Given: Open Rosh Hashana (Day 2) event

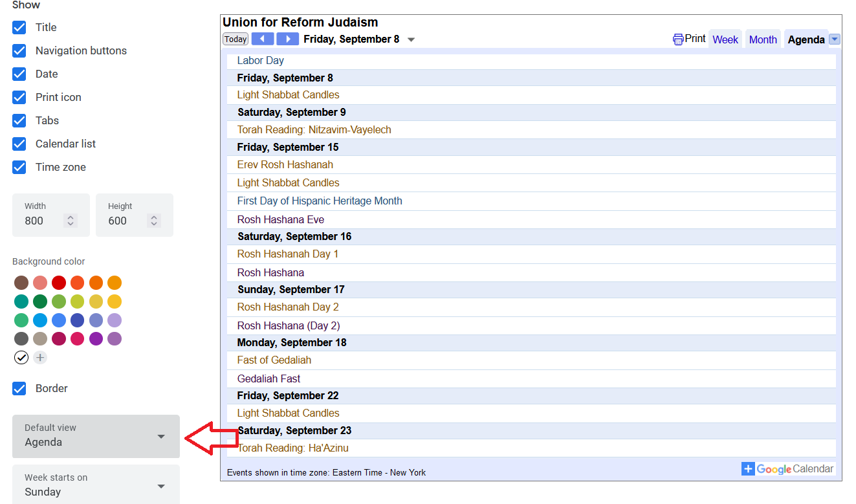Looking at the screenshot, I should point(289,325).
